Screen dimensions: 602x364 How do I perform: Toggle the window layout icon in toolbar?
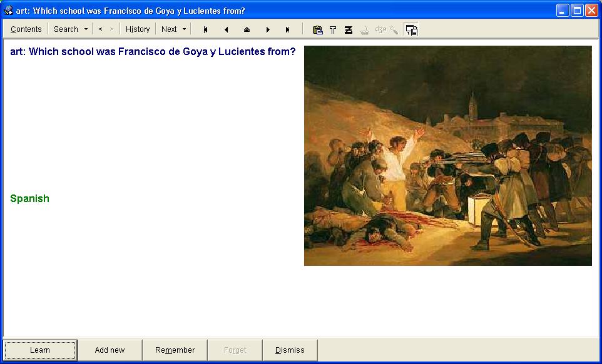411,29
